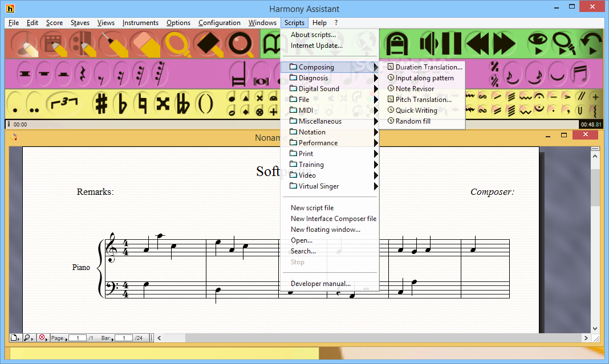Viewport: 609px width, 364px height.
Task: Expand the Miscellaneous script folder
Action: [x=330, y=121]
